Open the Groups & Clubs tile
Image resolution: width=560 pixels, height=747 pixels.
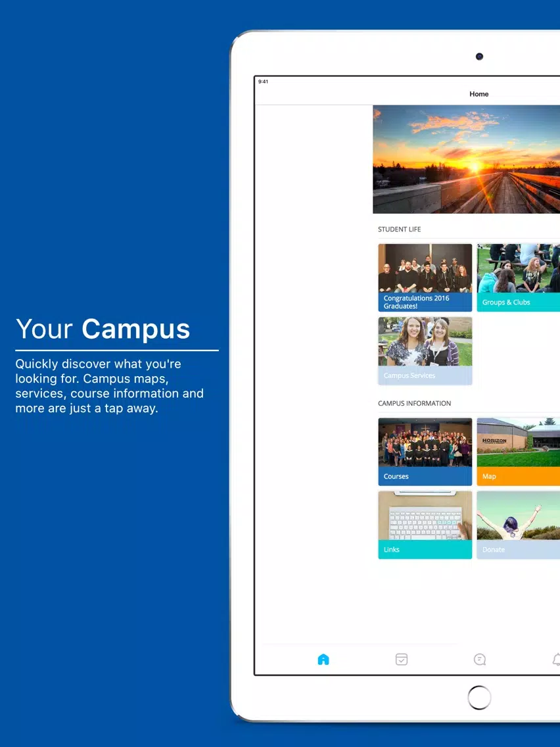(519, 277)
